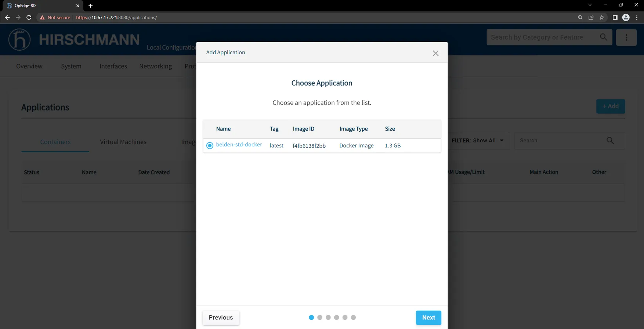Close the OpEdge-8D browser tab

(x=78, y=6)
